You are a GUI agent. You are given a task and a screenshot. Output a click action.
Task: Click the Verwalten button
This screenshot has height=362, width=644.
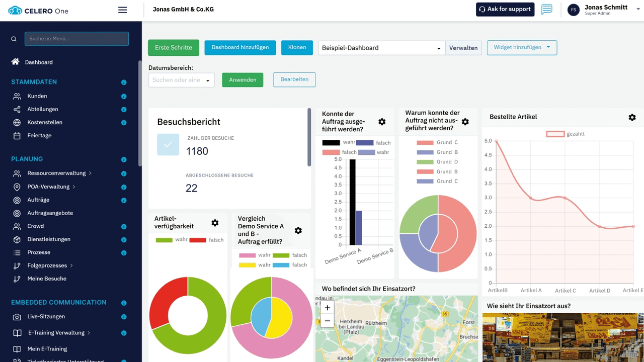[x=463, y=48]
